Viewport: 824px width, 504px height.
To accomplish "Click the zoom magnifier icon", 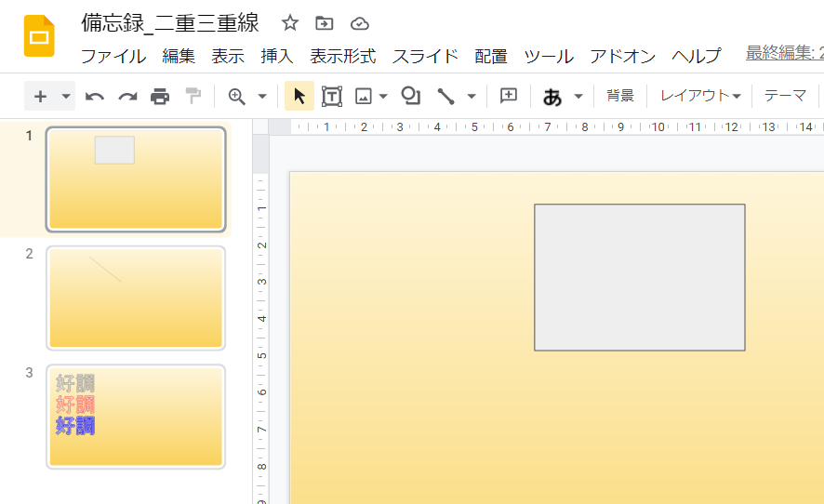I will click(236, 97).
